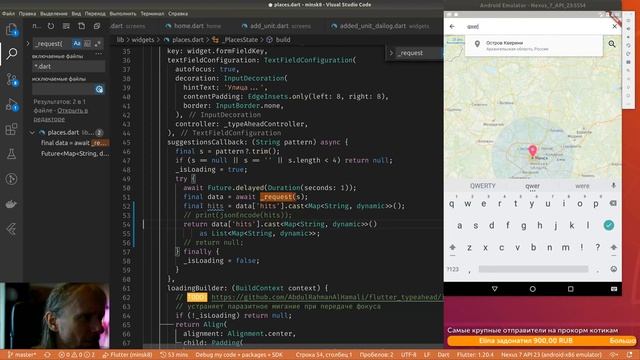Tap back arrow in emulator search bar
The image size is (640, 360).
452,27
